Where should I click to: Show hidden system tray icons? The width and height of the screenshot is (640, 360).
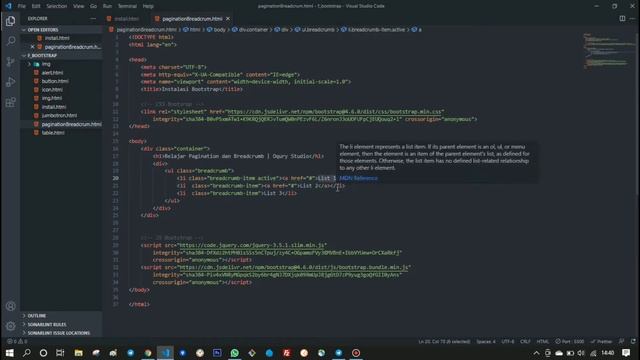pyautogui.click(x=536, y=353)
